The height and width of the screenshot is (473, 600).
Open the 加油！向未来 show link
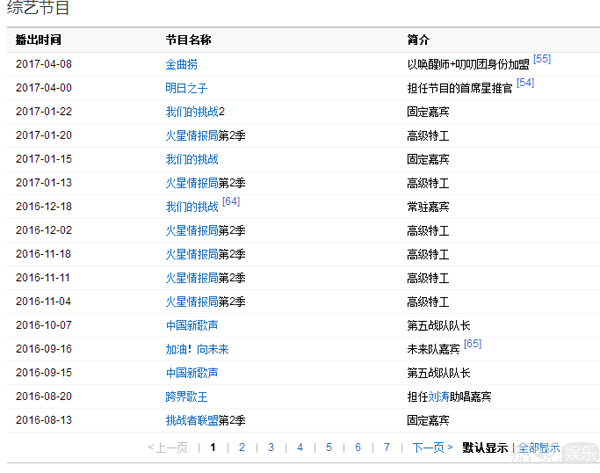[x=197, y=349]
